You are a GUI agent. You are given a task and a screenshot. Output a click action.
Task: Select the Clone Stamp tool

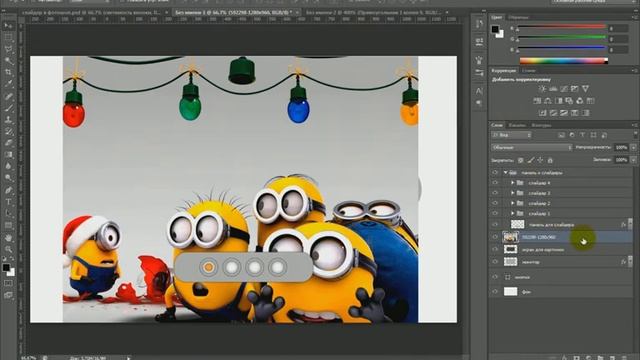[8, 120]
